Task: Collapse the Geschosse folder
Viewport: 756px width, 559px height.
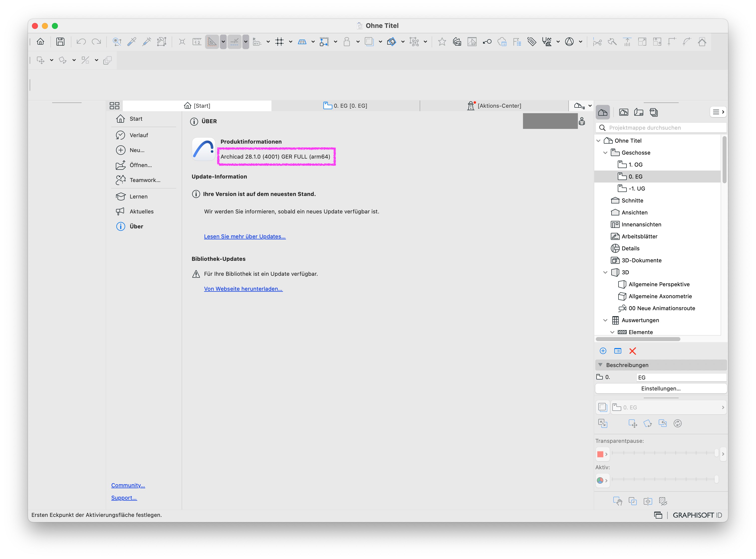Action: [605, 153]
